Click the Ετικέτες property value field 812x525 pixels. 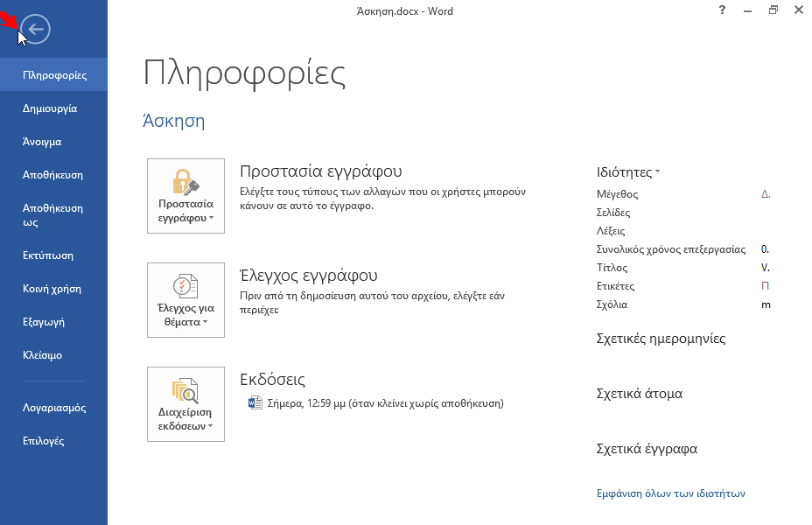pos(766,286)
